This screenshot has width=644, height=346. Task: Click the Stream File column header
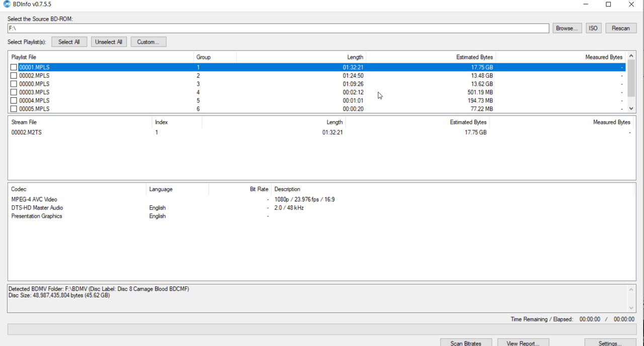(80, 122)
